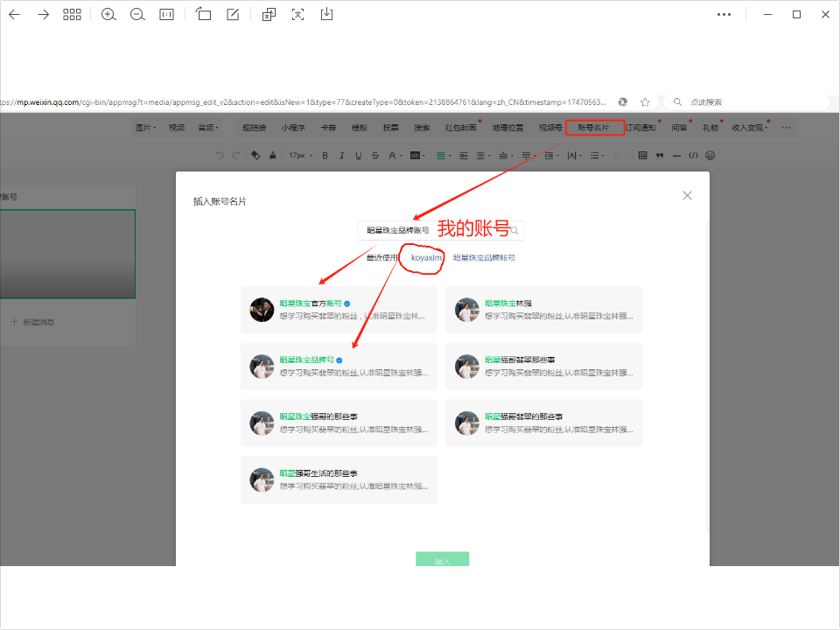Viewport: 840px width, 630px height.
Task: Save the image with the download icon
Action: click(x=326, y=15)
